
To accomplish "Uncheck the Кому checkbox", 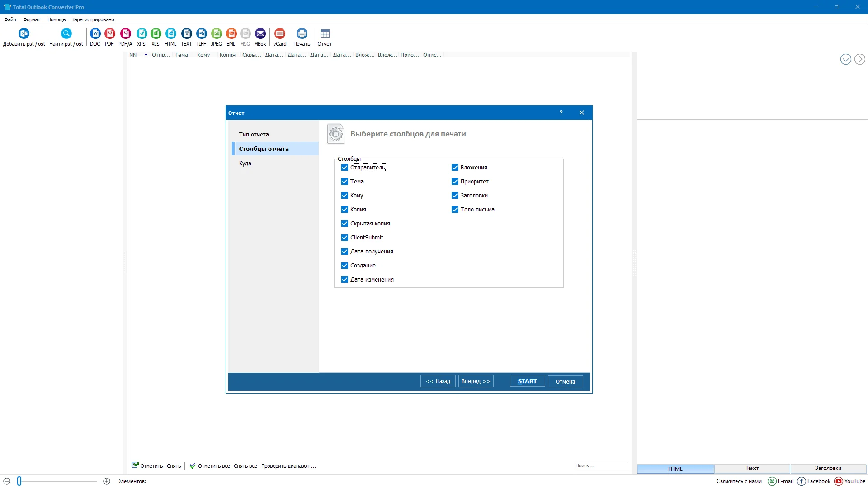I will click(344, 196).
